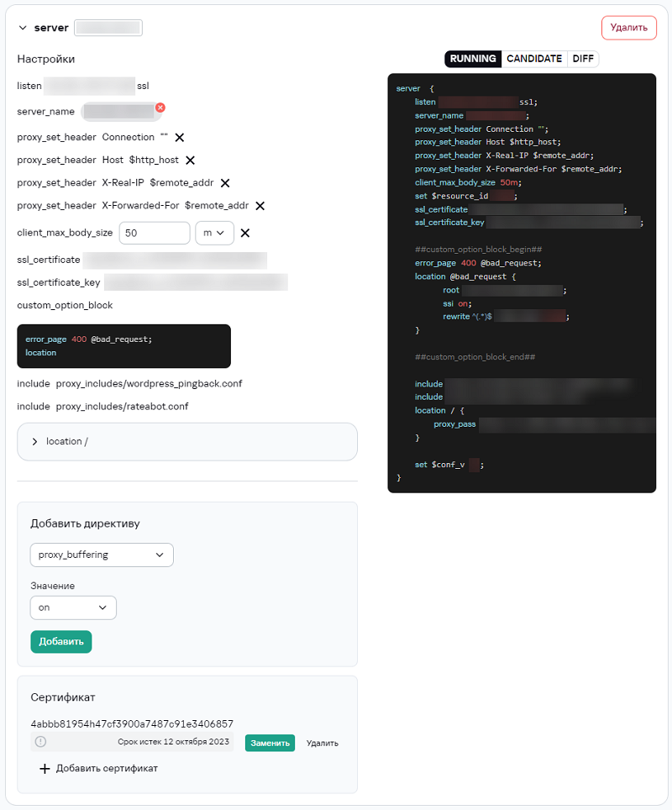Open the directive dropdown showing proxy_buffering
Screen dimensions: 672x810
click(101, 555)
